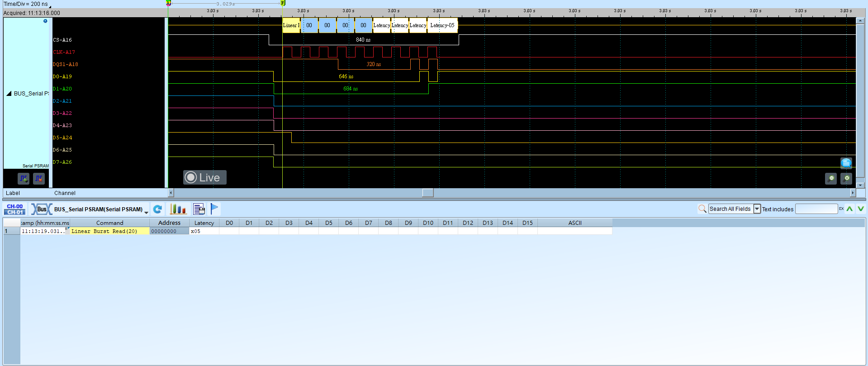Click the waveform scroll left arrow
Screen dimensions: 868x366
click(x=171, y=193)
